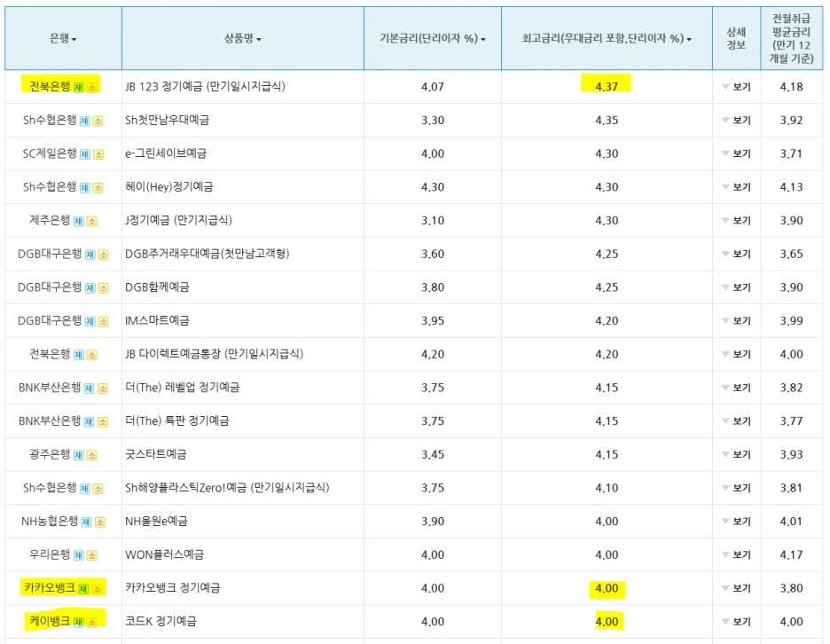Screen dimensions: 830x644
Task: Click base rate 4.07 for 전북은행
Action: tap(433, 86)
